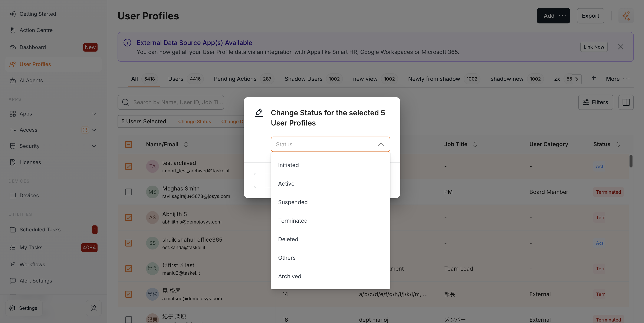
Task: Click the table vertical scrollbar
Action: (631, 161)
